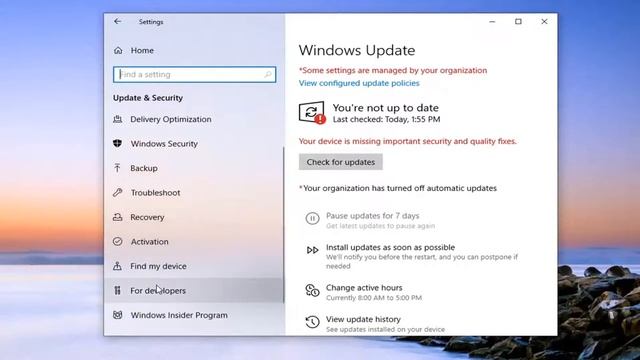Click 'You're not up to date' status text
The width and height of the screenshot is (640, 360).
(x=386, y=108)
